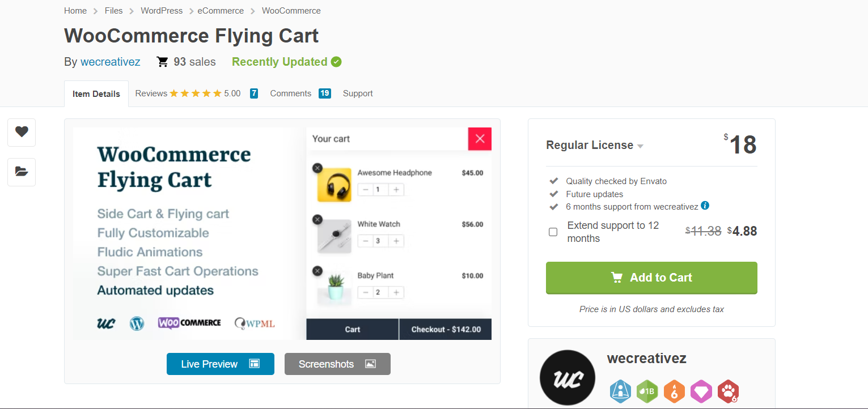
Task: Click the 'WooCommerce Flying Cart' page title
Action: 192,36
